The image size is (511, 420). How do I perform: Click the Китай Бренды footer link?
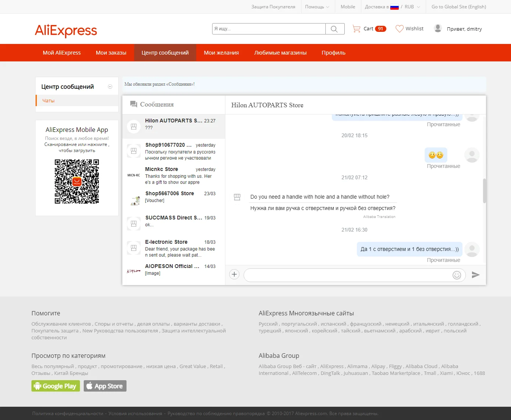(x=71, y=373)
